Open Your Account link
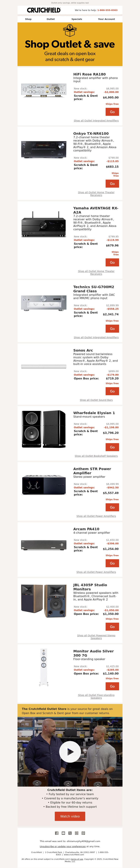The height and width of the screenshot is (868, 140). point(107,19)
